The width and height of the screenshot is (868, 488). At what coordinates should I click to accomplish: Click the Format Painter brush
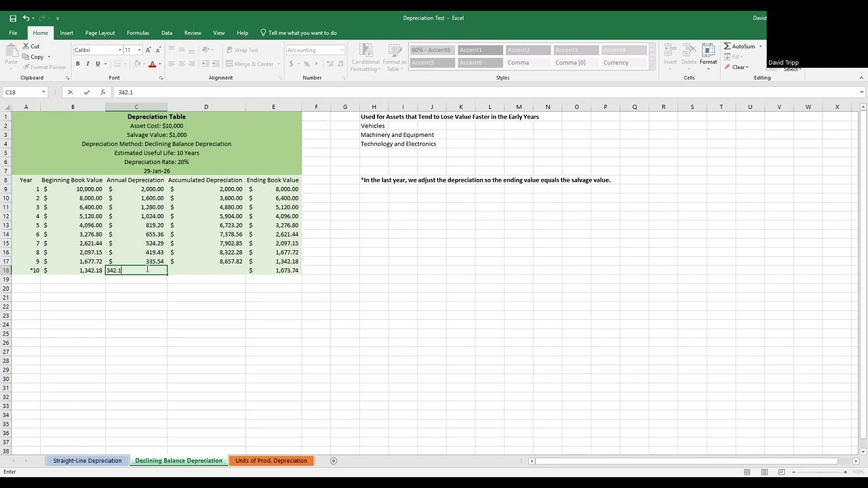(44, 67)
